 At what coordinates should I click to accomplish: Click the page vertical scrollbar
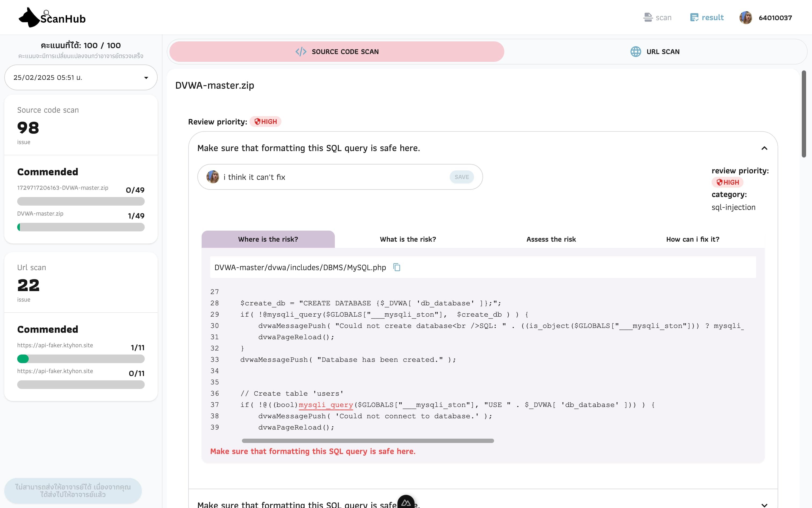804,114
